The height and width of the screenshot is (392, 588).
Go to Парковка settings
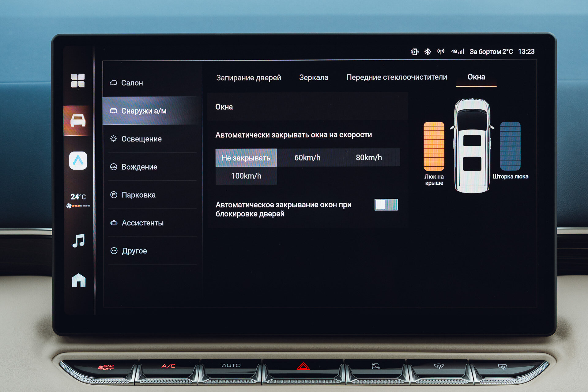(138, 195)
